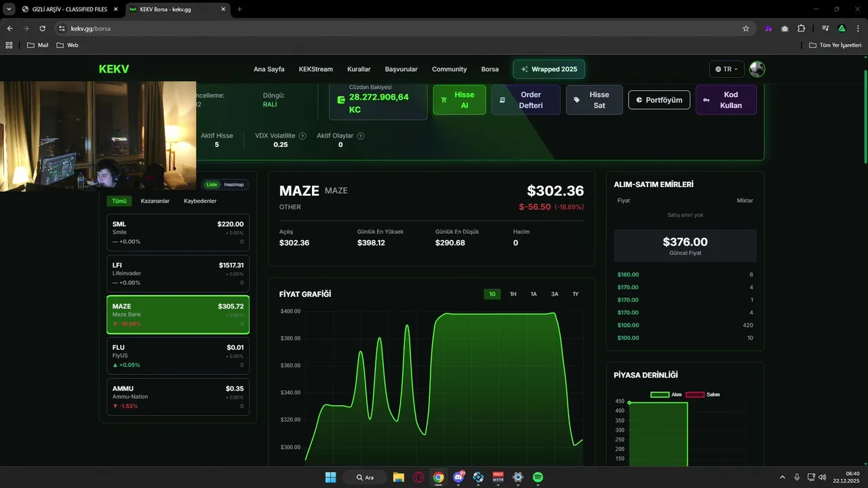Viewport: 868px width, 488px height.
Task: Open the Ana Sayfa menu item
Action: 269,69
